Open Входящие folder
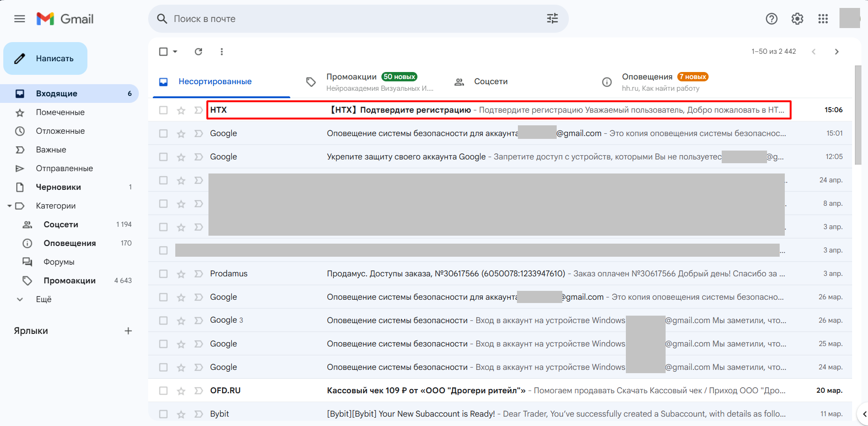Screen dimensions: 868x426 tap(69, 94)
